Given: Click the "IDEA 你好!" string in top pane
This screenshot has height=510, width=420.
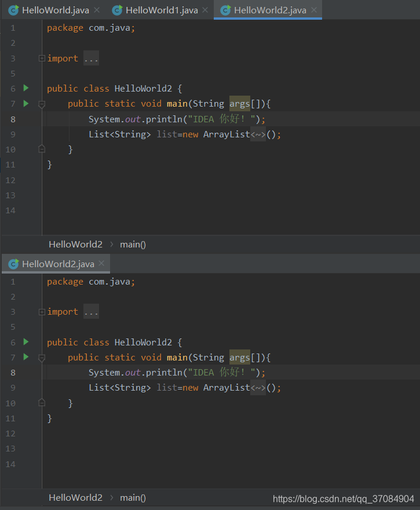Looking at the screenshot, I should 222,119.
